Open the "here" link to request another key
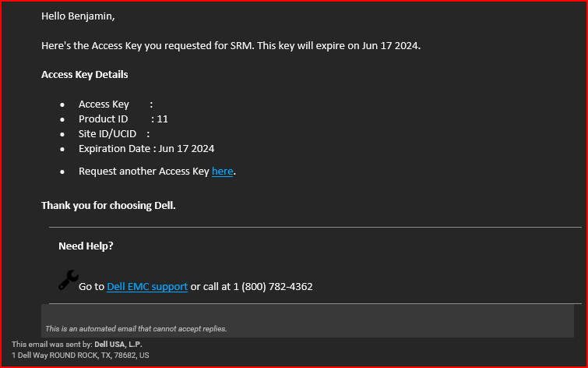 click(x=222, y=172)
